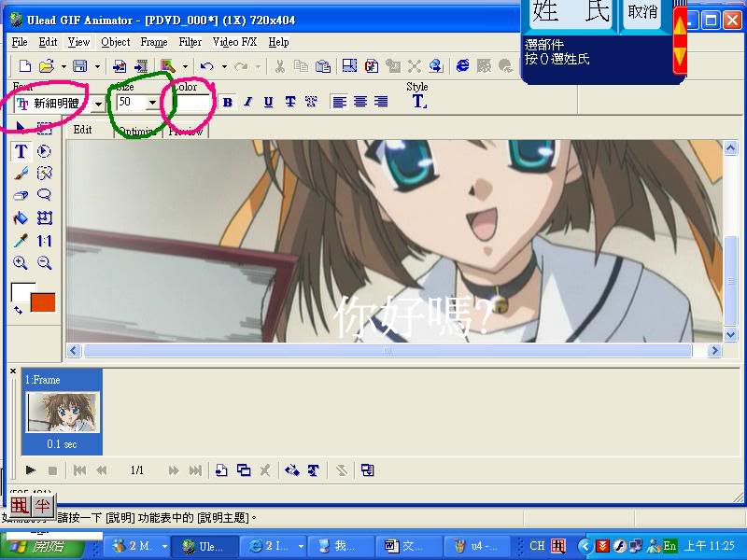This screenshot has width=747, height=560.
Task: Pick the Paint Brush tool
Action: click(x=21, y=174)
